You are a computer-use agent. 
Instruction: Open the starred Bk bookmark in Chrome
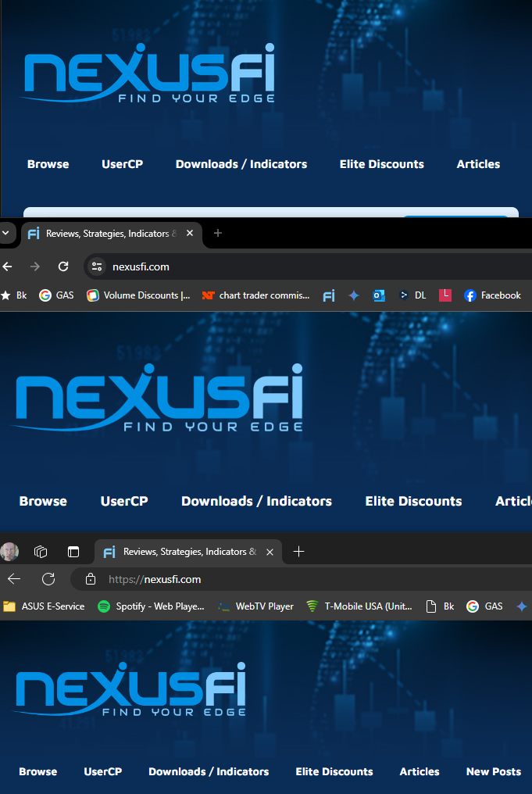[x=13, y=295]
